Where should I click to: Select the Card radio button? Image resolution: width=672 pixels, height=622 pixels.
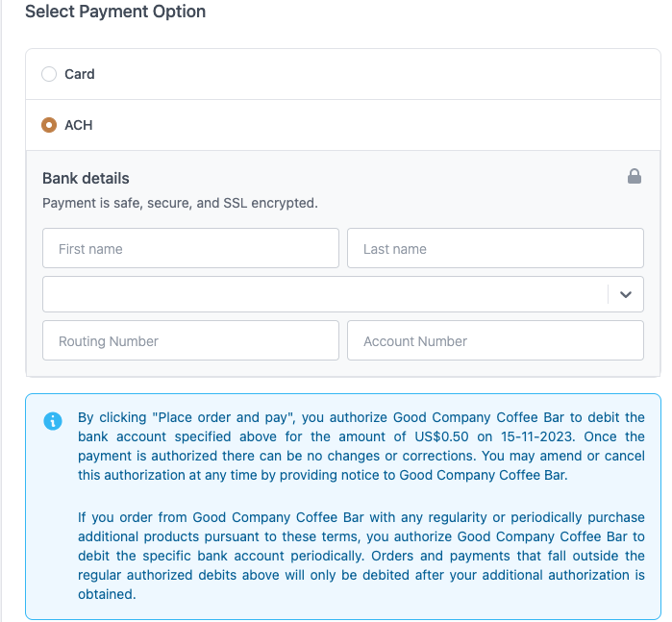(x=49, y=74)
